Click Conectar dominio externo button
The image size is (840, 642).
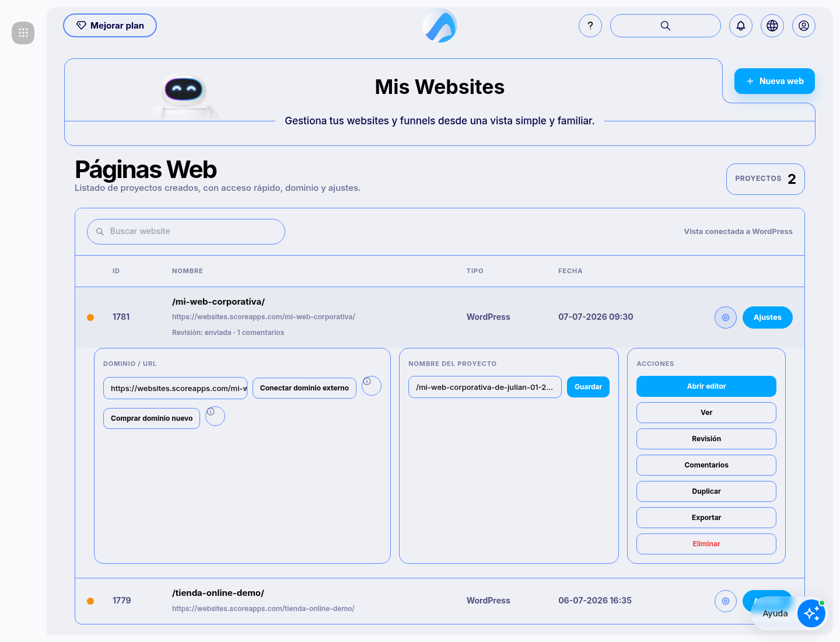[x=304, y=388]
